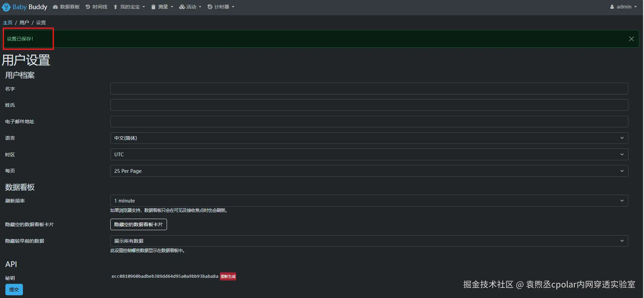644x298 pixels.
Task: Click the Baby Buddy logo icon
Action: pyautogui.click(x=6, y=7)
